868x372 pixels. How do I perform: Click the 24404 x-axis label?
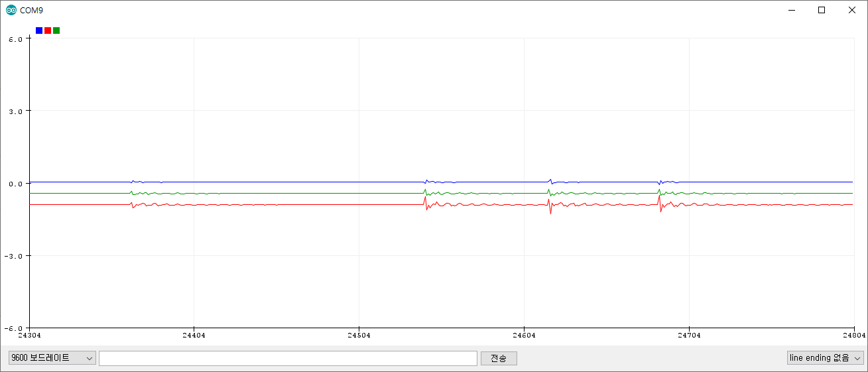[x=194, y=336]
